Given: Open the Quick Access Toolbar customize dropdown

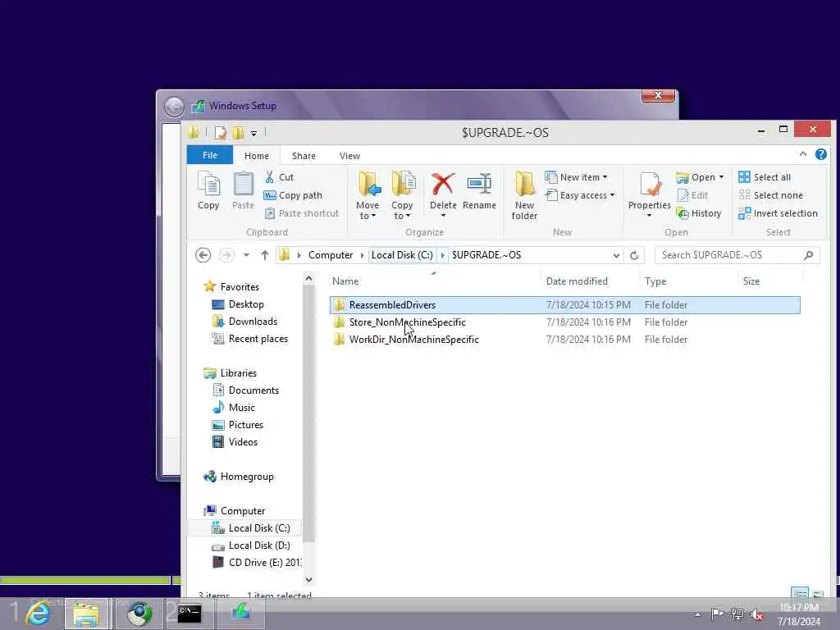Looking at the screenshot, I should 254,134.
